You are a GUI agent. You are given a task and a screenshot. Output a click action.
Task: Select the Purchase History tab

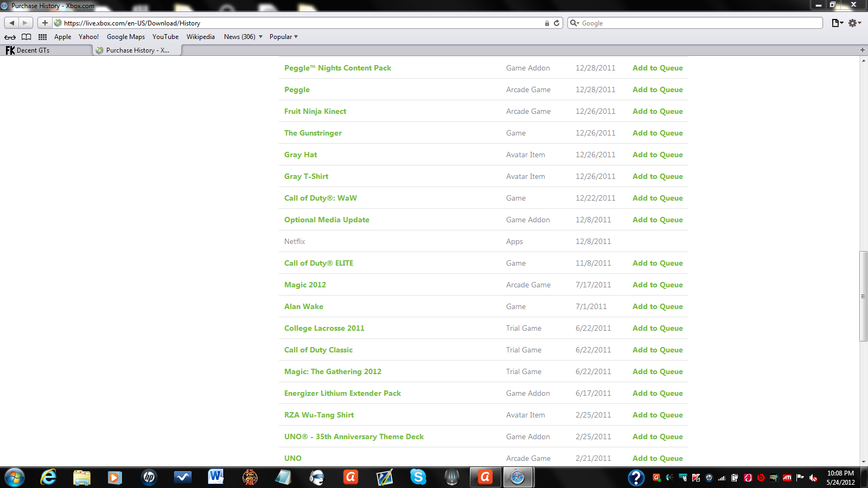click(x=137, y=50)
